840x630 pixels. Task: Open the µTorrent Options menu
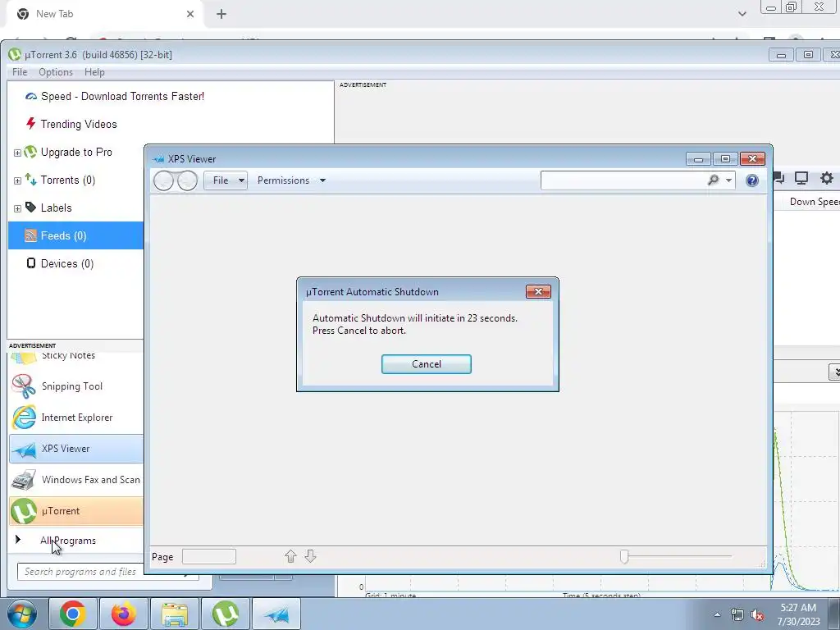pyautogui.click(x=56, y=72)
